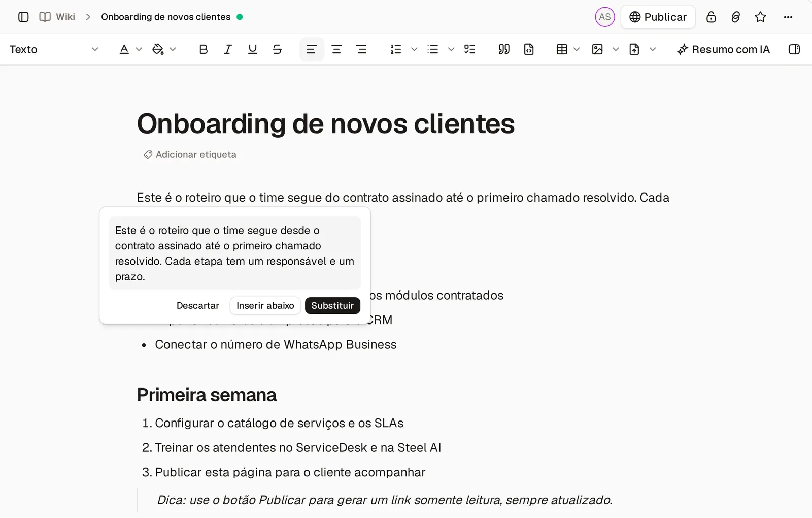812x518 pixels.
Task: Expand the highlight color dropdown arrow
Action: pos(173,49)
